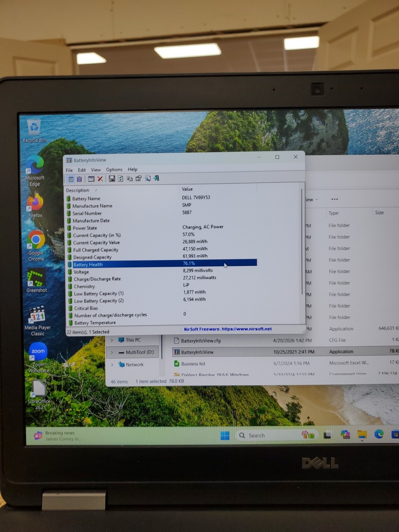Select the Manufacture Date row

161,220
